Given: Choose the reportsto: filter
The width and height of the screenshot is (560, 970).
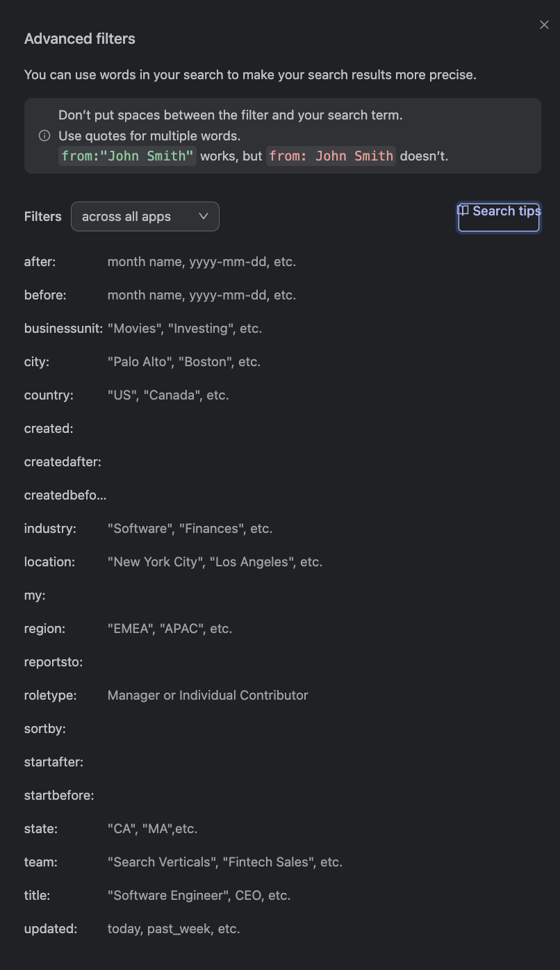Looking at the screenshot, I should tap(53, 662).
